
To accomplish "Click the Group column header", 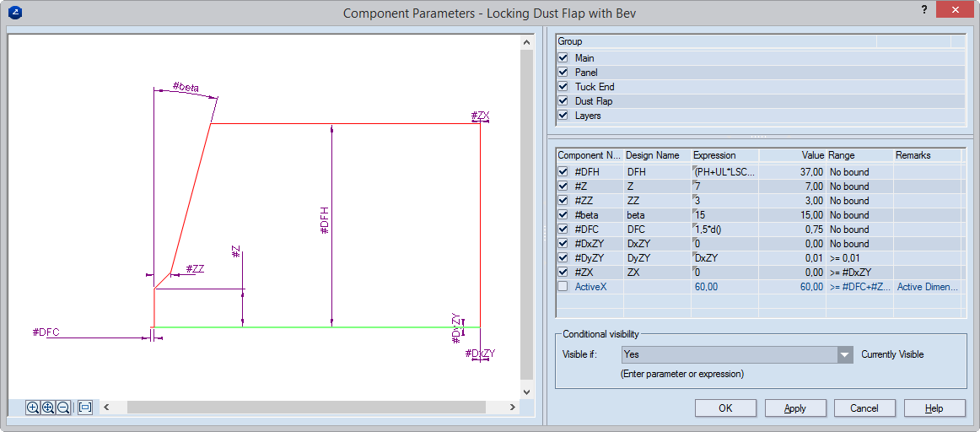I will tap(715, 41).
